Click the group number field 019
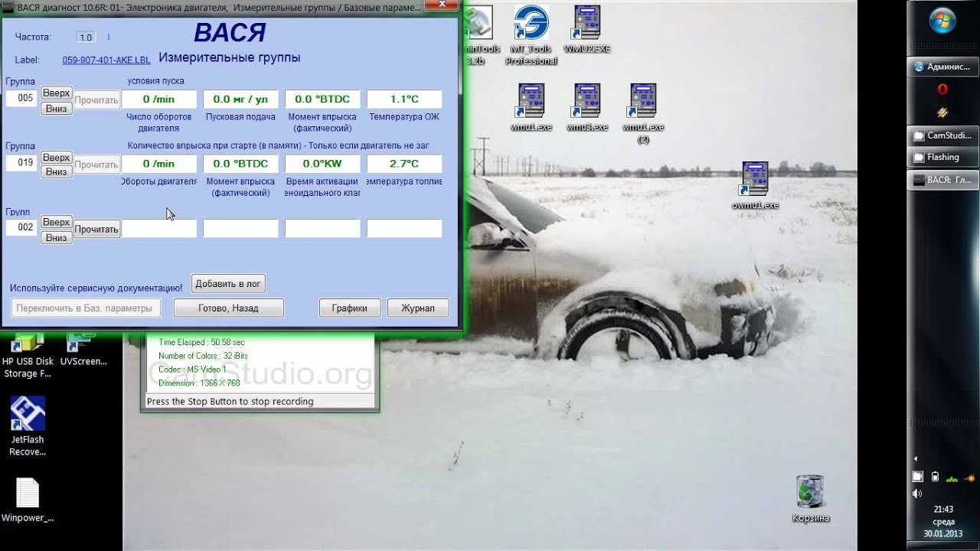The image size is (980, 551). pos(21,163)
